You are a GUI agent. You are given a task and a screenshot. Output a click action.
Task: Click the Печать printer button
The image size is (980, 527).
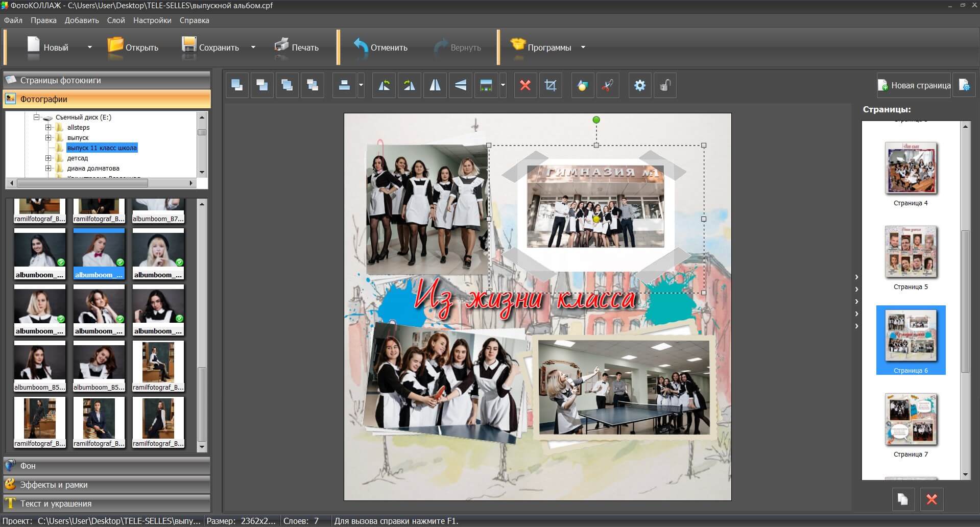click(296, 47)
